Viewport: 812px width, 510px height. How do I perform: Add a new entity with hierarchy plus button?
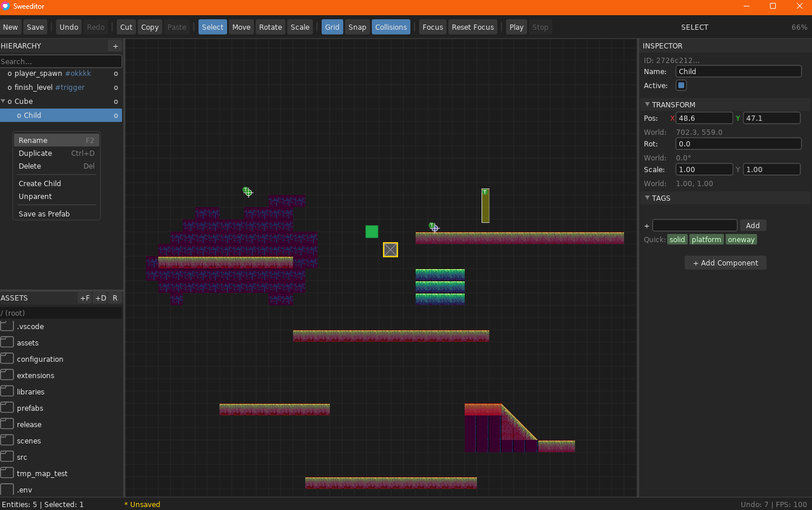(x=116, y=46)
